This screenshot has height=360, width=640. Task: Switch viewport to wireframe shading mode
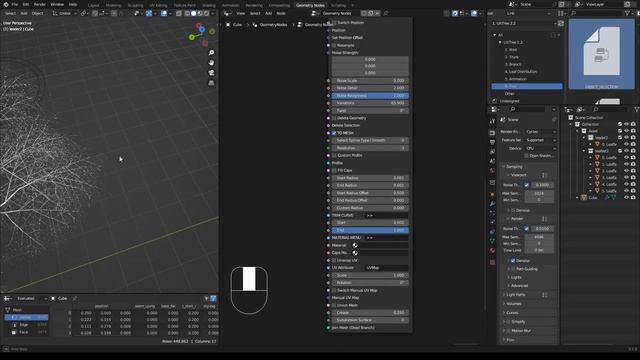(x=187, y=13)
